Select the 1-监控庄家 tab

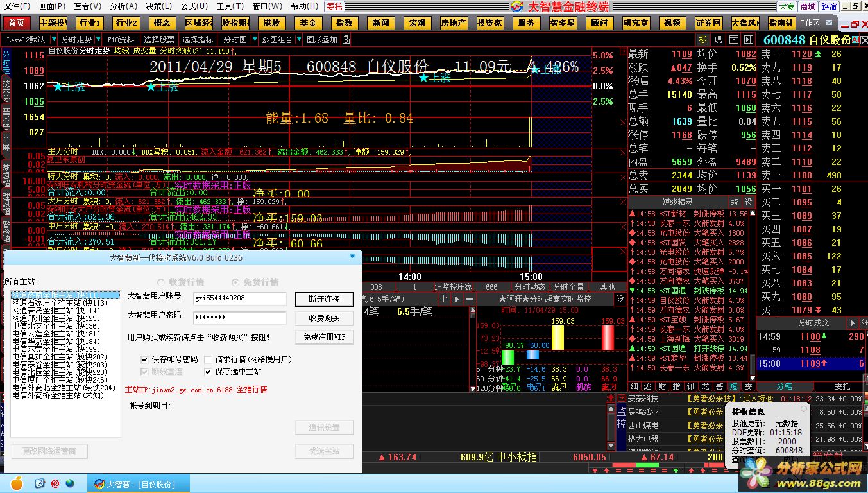pyautogui.click(x=453, y=287)
